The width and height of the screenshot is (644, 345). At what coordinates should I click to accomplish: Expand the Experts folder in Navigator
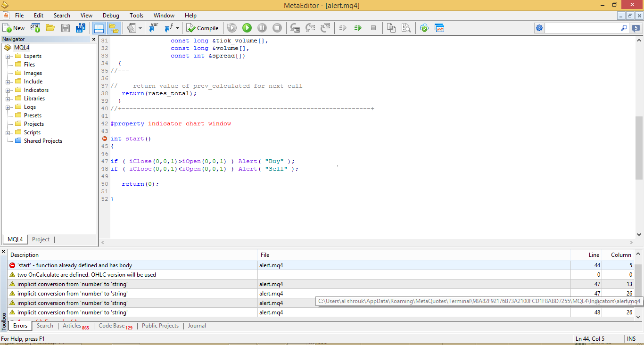click(8, 57)
